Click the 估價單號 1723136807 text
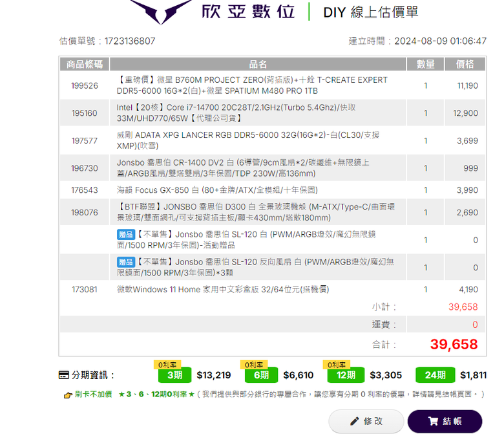Screen dimensions: 504x445 [107, 41]
